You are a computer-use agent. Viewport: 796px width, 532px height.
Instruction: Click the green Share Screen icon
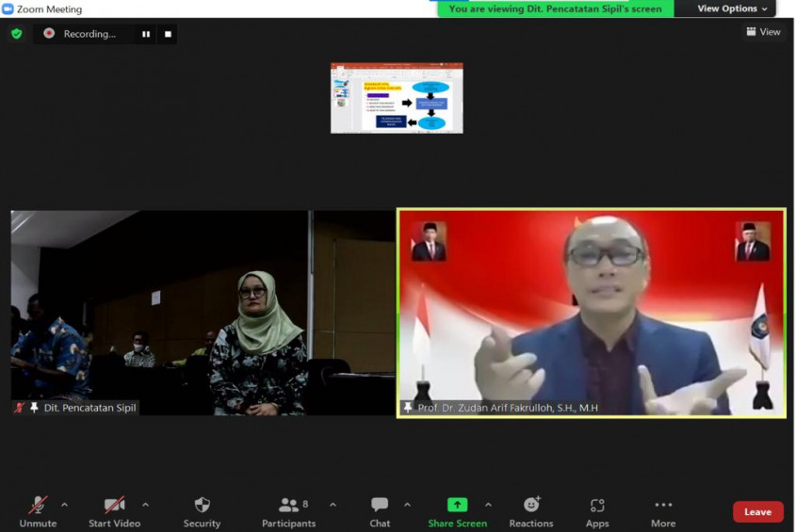click(x=457, y=505)
